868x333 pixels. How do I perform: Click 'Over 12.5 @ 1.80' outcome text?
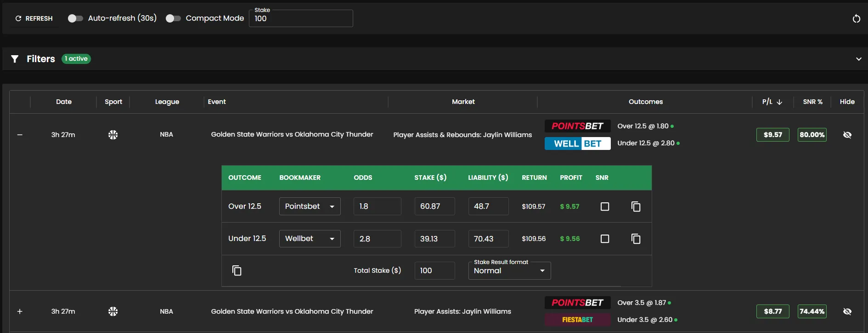click(643, 126)
